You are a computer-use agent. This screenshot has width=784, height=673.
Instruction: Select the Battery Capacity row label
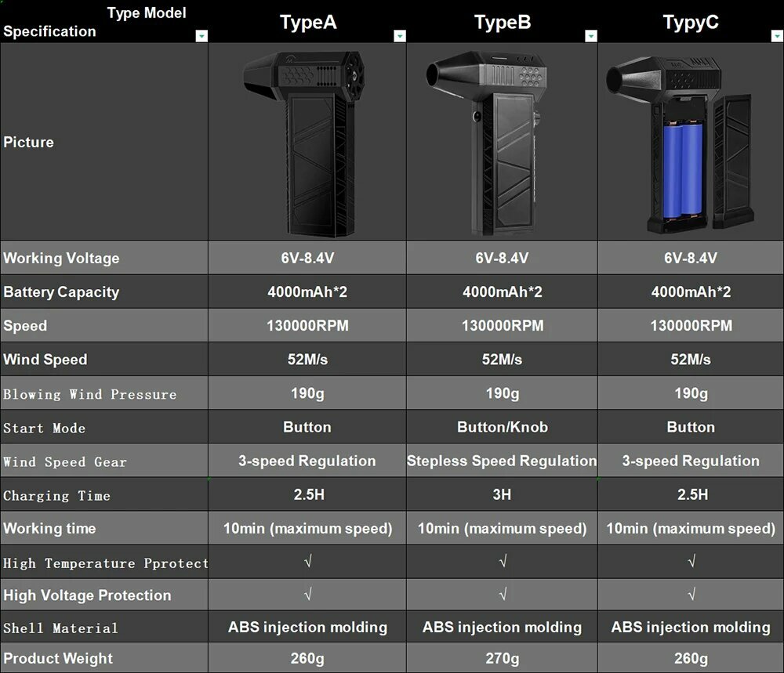tap(61, 291)
